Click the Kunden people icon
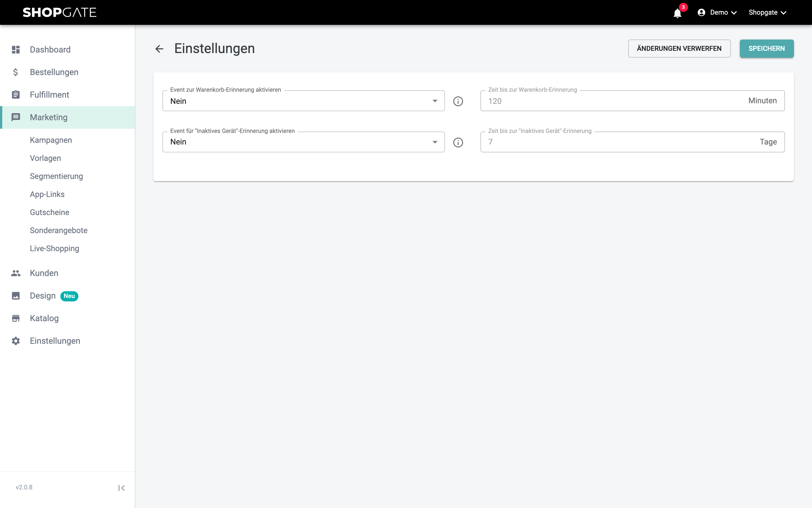Viewport: 812px width, 508px height. [16, 273]
